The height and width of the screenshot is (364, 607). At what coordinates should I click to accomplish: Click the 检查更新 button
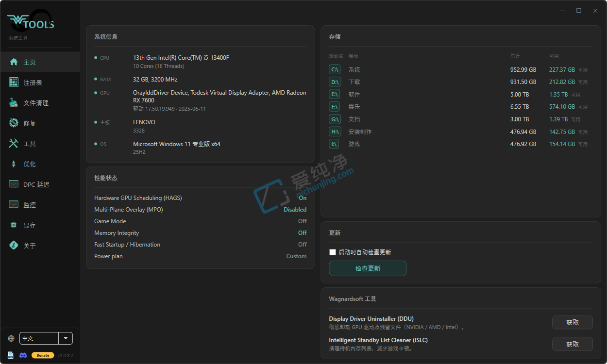[368, 268]
